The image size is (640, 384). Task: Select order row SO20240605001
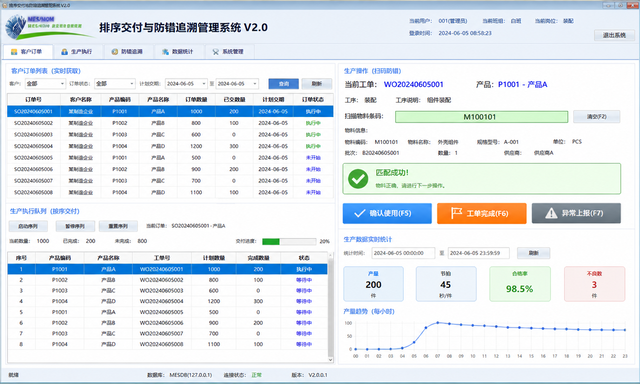click(170, 111)
